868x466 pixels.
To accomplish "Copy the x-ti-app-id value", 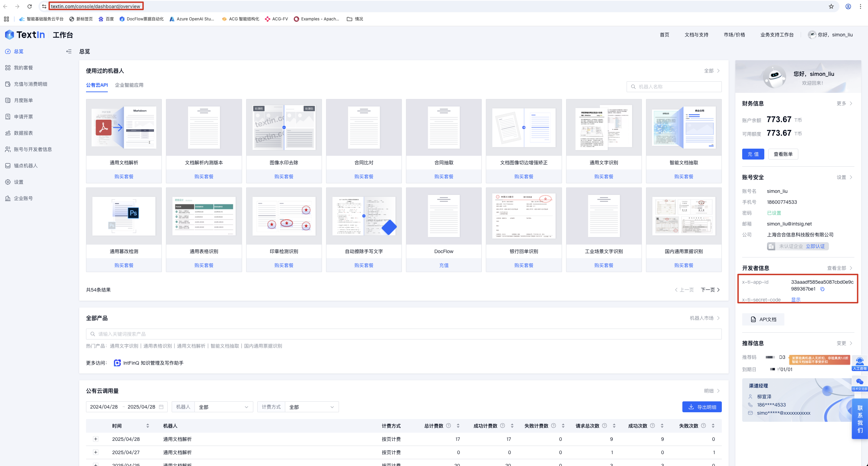I will 822,289.
